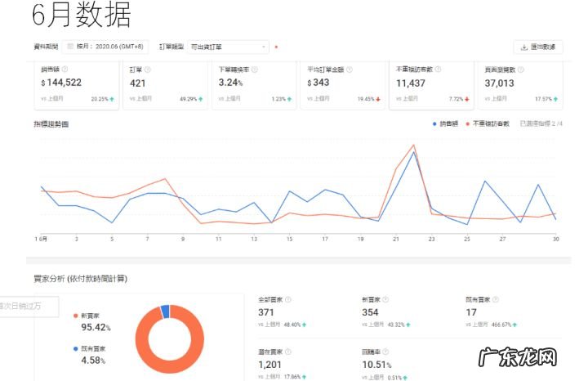Click the 48.40% growth figure under 全部買家

coord(292,325)
